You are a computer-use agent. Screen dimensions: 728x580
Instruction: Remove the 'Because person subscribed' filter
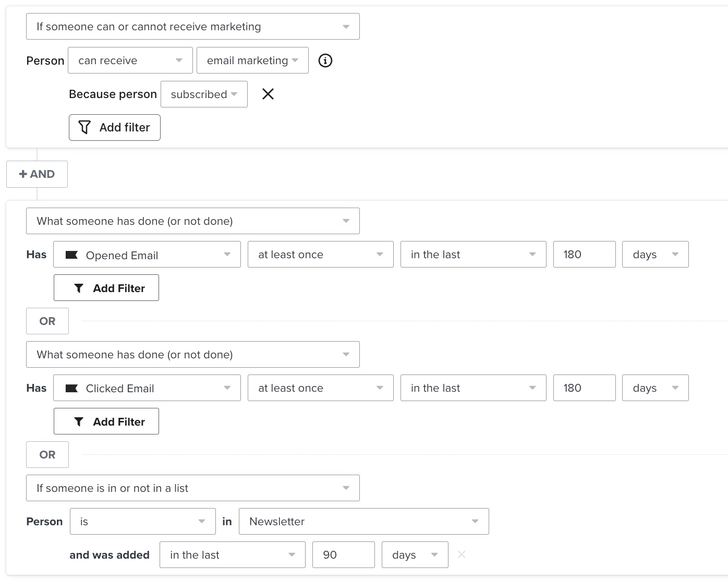pos(268,94)
